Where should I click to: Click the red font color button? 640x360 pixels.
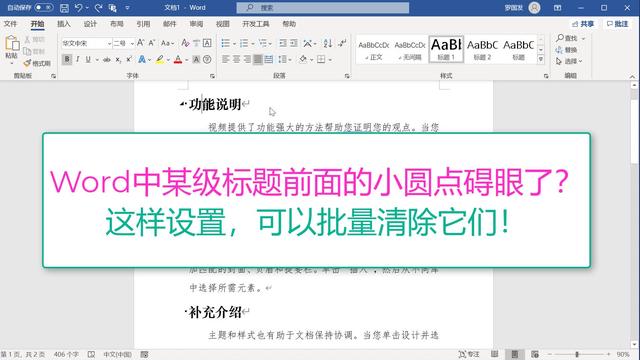click(178, 60)
